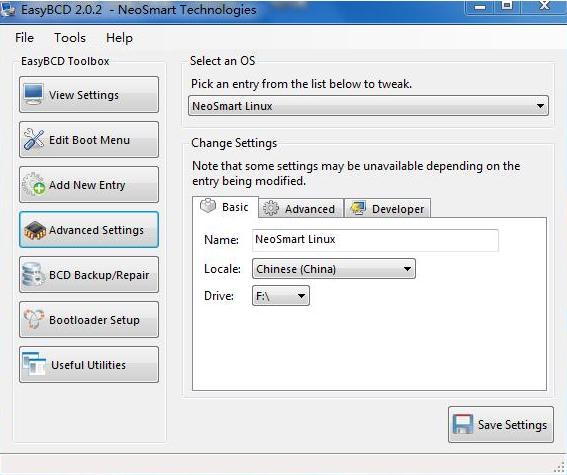The height and width of the screenshot is (475, 567).
Task: Click the View Settings monitor icon
Action: pyautogui.click(x=34, y=94)
